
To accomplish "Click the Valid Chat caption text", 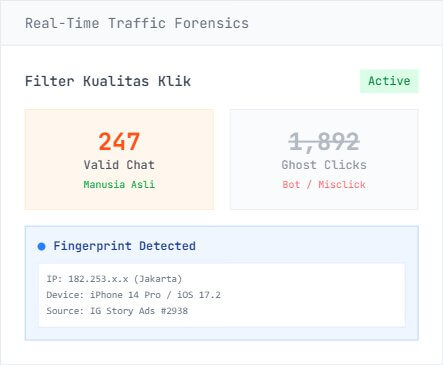I will pyautogui.click(x=119, y=165).
